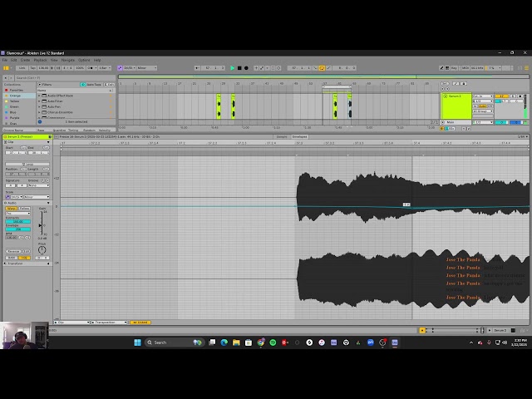Open the Navigate menu
The width and height of the screenshot is (532, 399).
point(67,60)
